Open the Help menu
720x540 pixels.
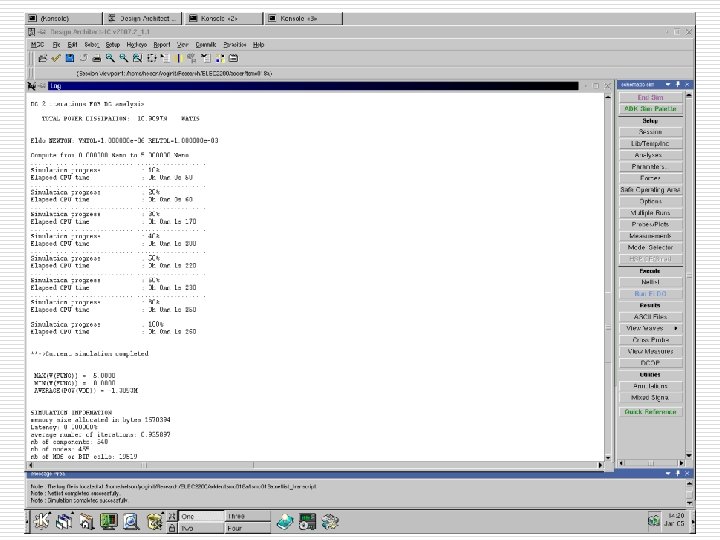(259, 45)
